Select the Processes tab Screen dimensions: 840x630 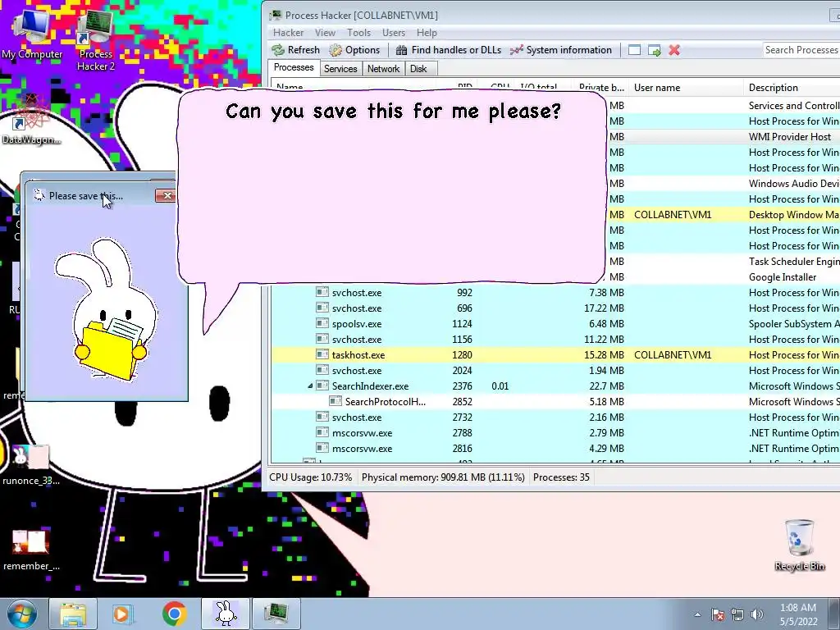click(294, 67)
